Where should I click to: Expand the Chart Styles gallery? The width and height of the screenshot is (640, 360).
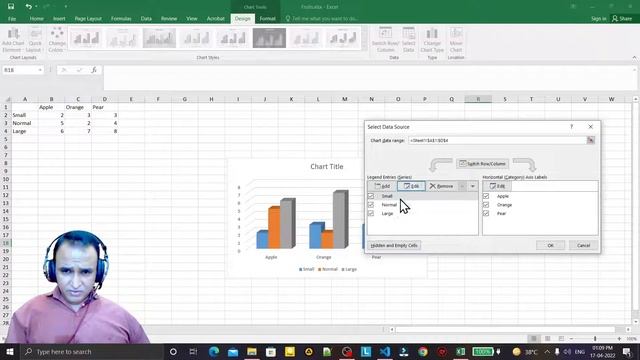coord(365,47)
